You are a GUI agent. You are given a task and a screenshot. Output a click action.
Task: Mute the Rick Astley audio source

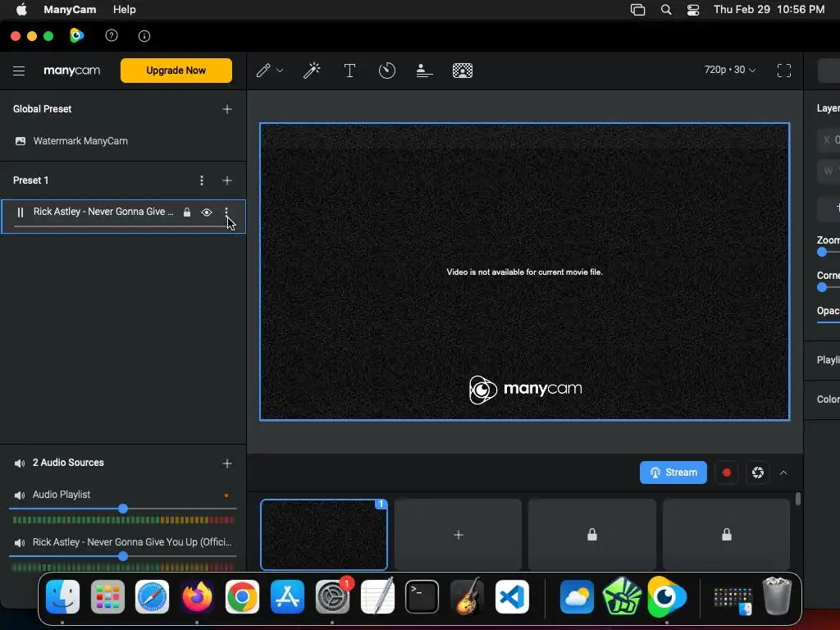(20, 543)
